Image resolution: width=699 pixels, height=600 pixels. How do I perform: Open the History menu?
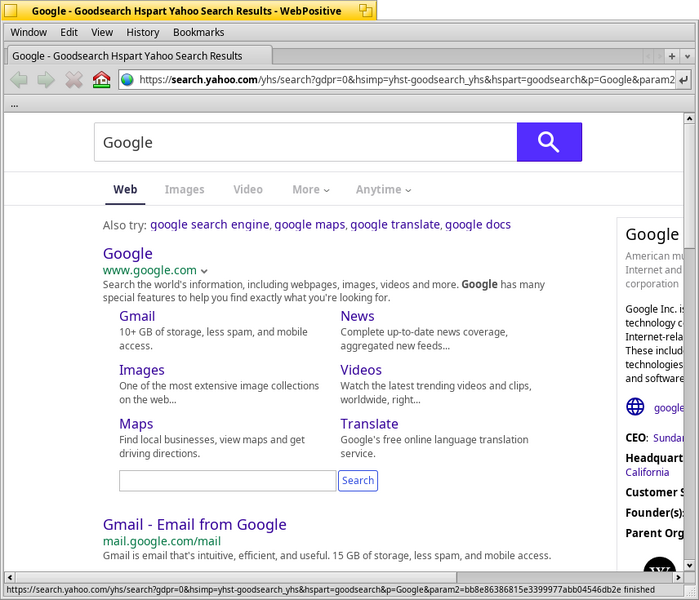[x=143, y=33]
